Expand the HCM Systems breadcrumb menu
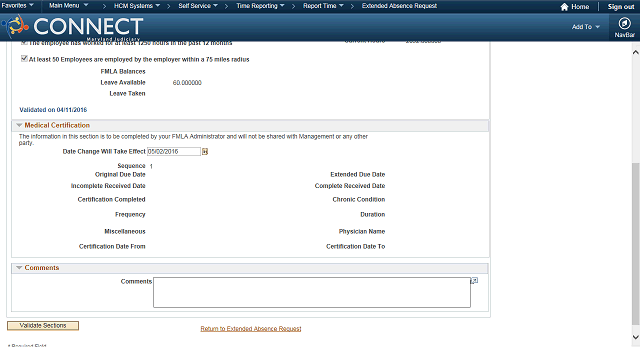 137,6
